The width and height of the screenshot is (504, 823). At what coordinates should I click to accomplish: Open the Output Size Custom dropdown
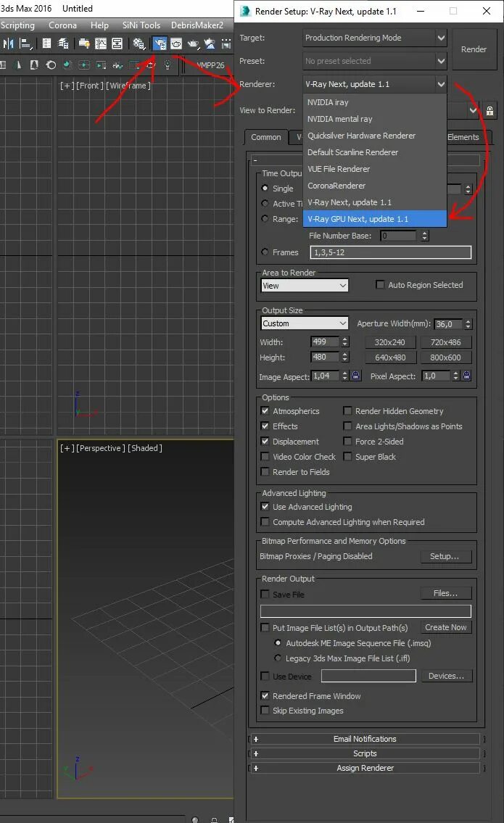click(305, 323)
